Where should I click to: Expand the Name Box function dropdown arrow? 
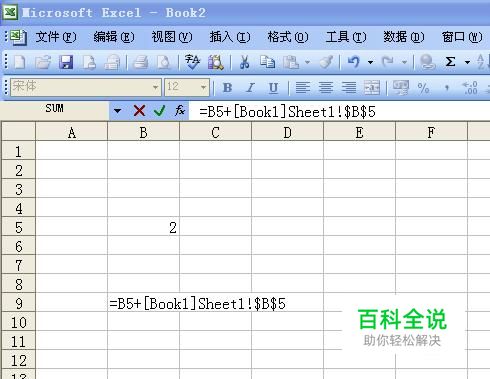click(x=117, y=110)
